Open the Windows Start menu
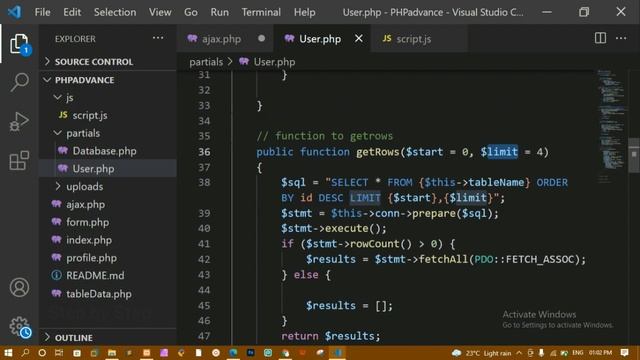 8,353
